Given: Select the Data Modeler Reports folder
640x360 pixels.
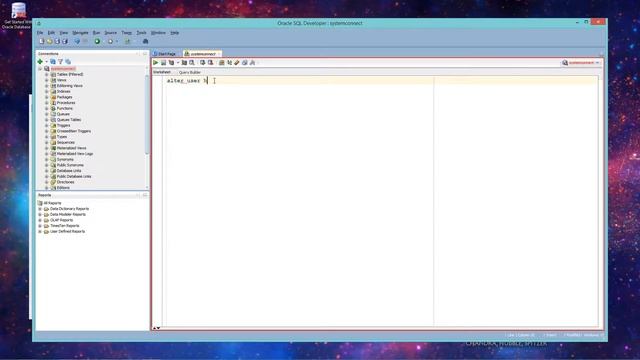Looking at the screenshot, I should tap(68, 214).
